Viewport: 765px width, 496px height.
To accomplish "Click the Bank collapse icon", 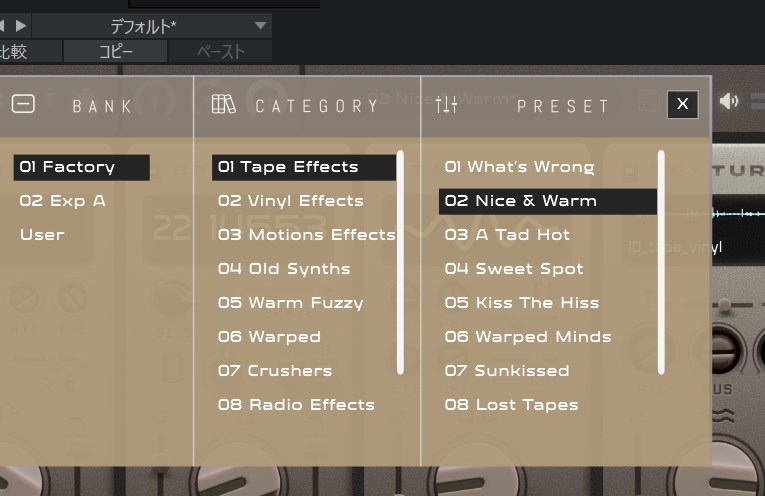I will tap(22, 104).
